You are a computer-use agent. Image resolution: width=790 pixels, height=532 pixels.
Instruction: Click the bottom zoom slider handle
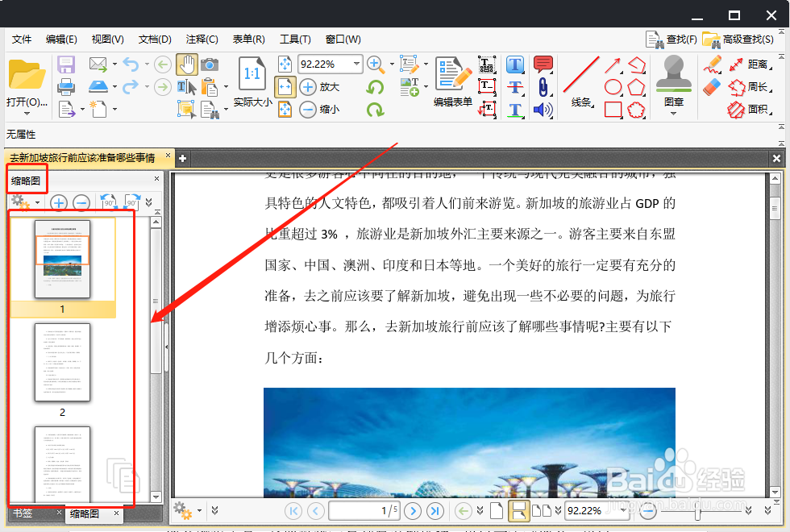pos(697,511)
